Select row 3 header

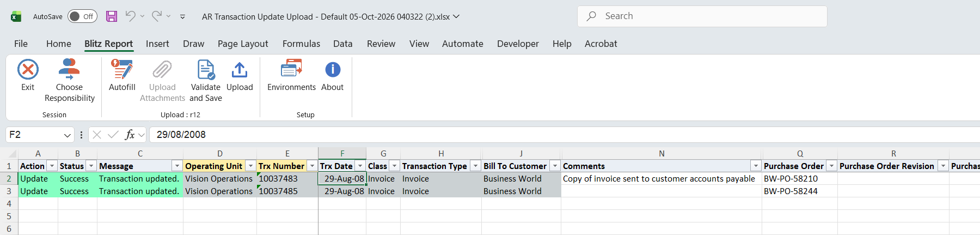click(x=9, y=191)
